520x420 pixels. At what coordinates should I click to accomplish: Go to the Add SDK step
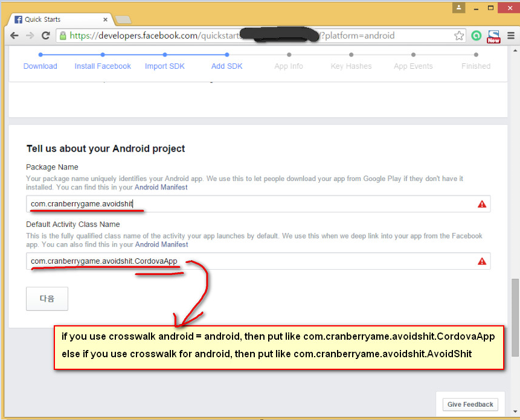click(x=227, y=66)
